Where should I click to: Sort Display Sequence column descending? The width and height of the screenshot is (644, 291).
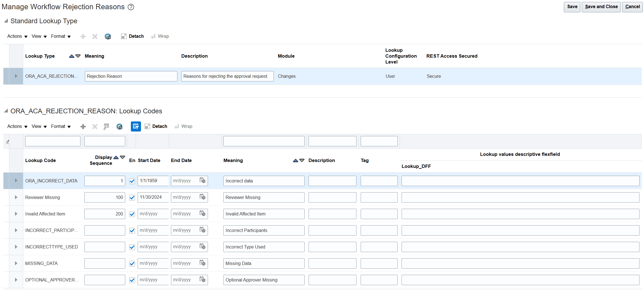122,158
